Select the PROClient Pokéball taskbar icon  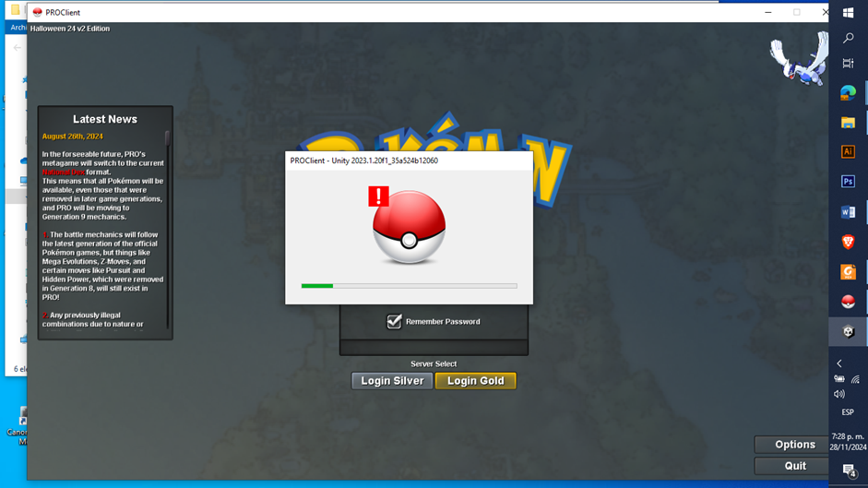(x=848, y=302)
